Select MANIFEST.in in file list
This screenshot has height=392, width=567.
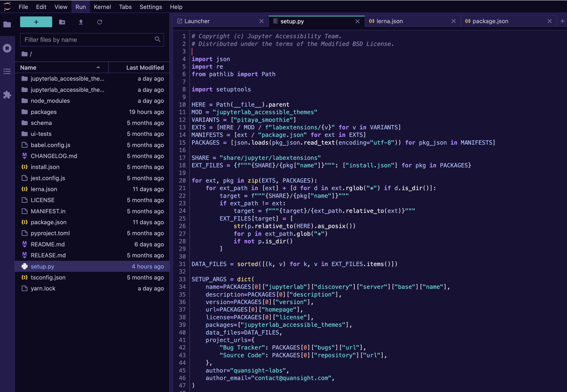coord(92,211)
